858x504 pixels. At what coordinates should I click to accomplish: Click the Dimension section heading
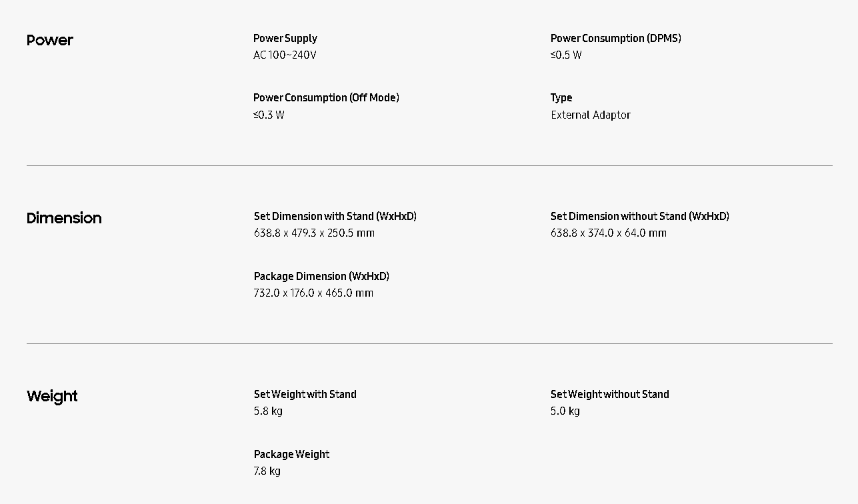(64, 218)
